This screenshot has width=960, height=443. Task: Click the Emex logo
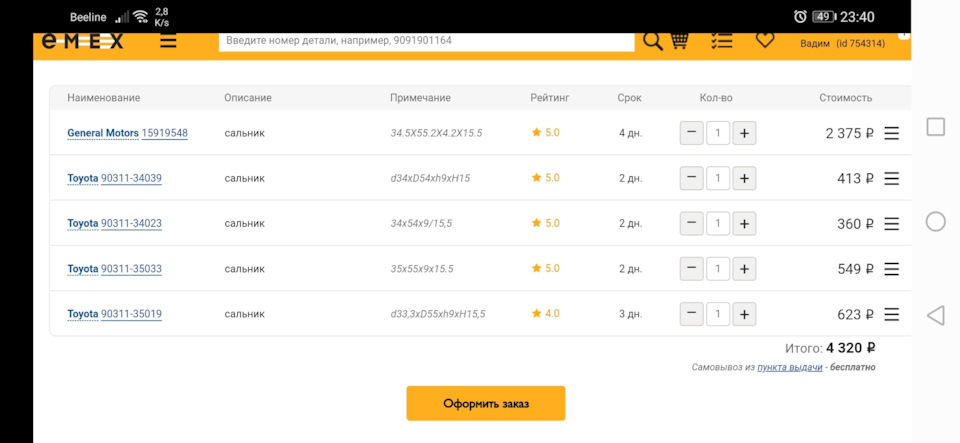tap(83, 41)
